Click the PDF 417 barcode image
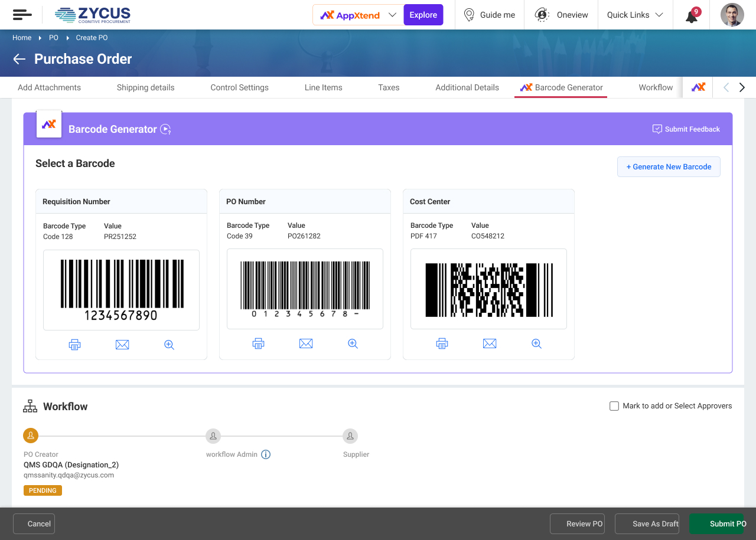756x540 pixels. [489, 289]
